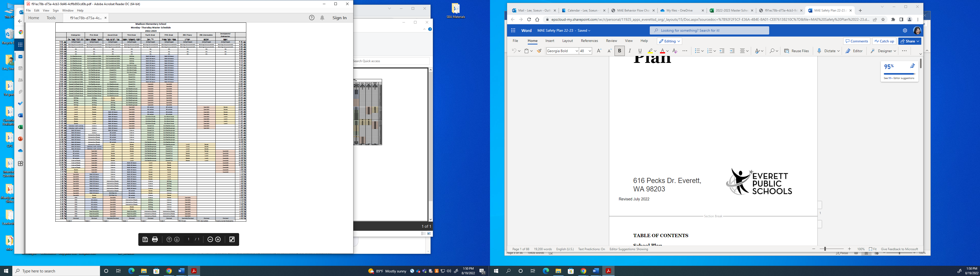Click fit page icon in Acrobat toolbar

point(232,239)
